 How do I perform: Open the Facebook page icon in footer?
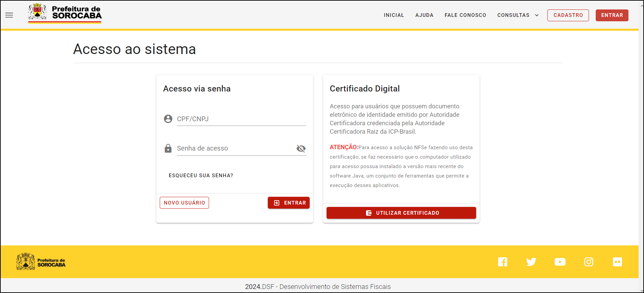tap(503, 262)
